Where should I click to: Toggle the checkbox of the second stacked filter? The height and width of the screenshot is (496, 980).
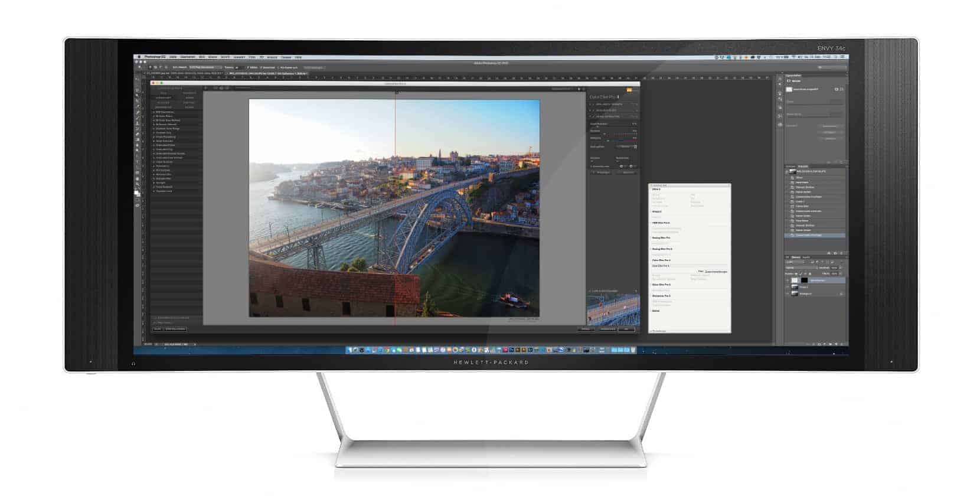[x=593, y=110]
